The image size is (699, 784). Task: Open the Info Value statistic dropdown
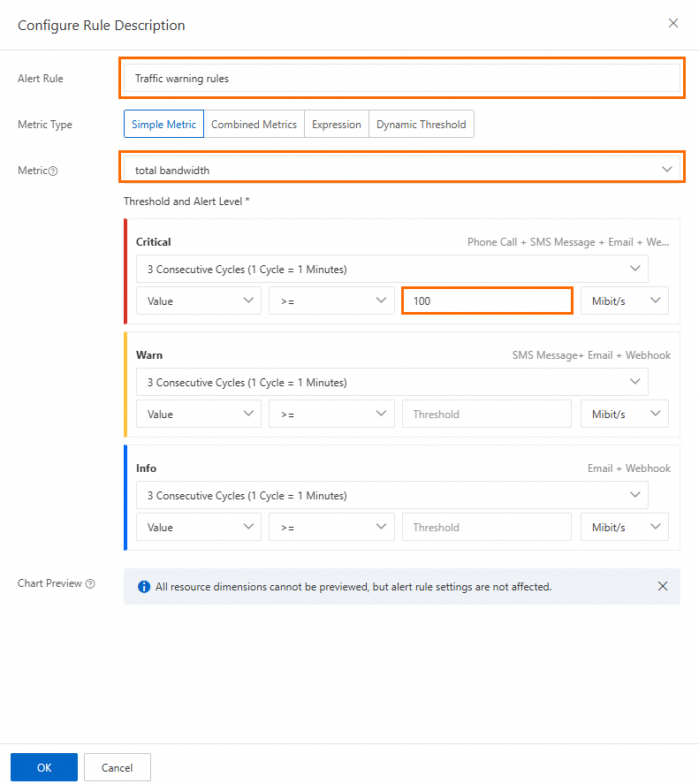coord(198,527)
